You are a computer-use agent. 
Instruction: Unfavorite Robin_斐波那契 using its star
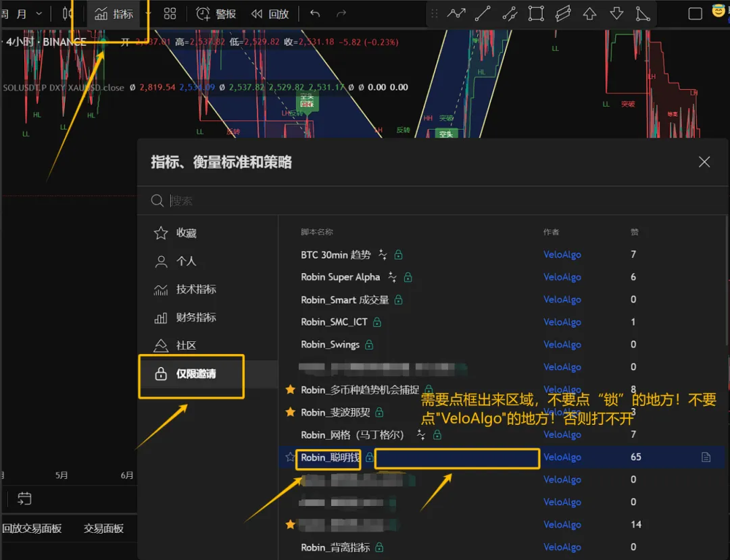pyautogui.click(x=290, y=412)
